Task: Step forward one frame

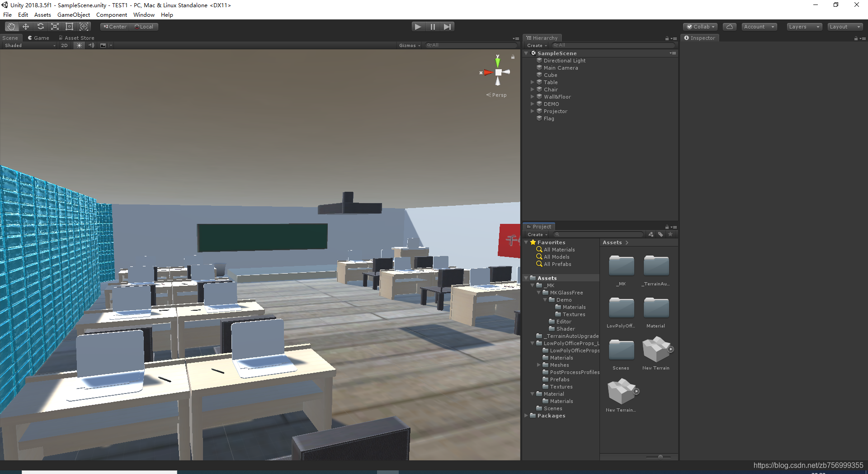Action: point(447,27)
